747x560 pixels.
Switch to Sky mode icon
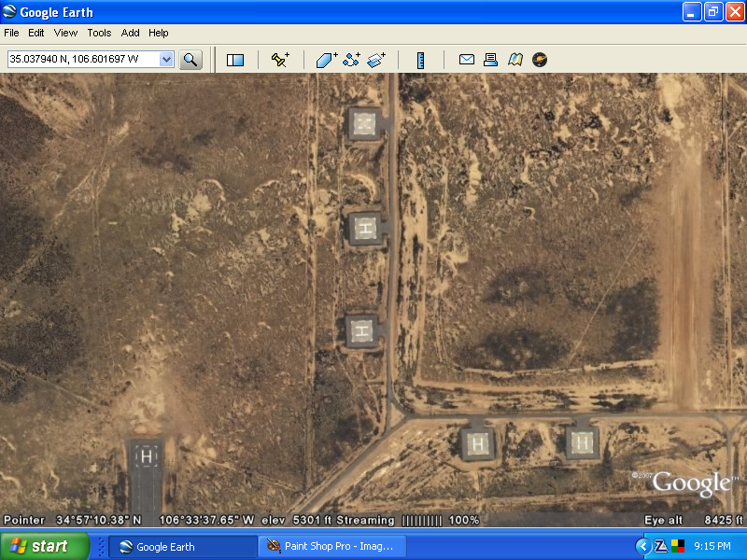coord(540,60)
